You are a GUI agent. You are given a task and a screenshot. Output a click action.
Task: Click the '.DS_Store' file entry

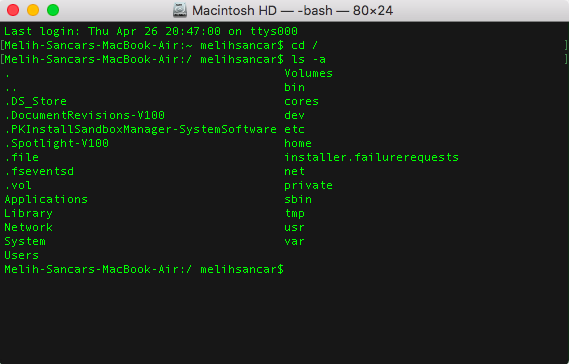(x=36, y=101)
